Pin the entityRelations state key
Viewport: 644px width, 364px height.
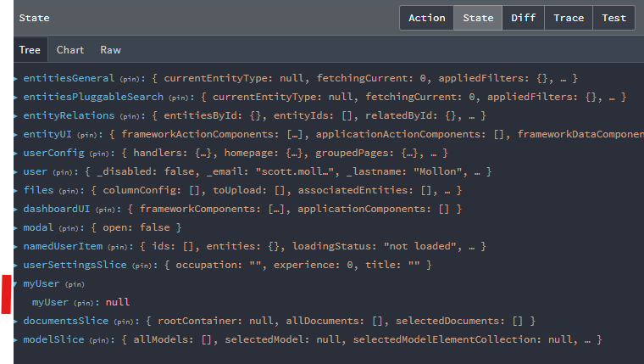(130, 116)
